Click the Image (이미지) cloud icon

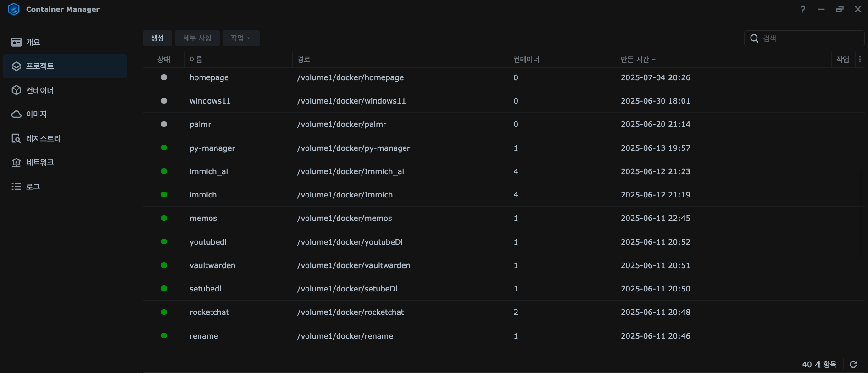(x=17, y=114)
